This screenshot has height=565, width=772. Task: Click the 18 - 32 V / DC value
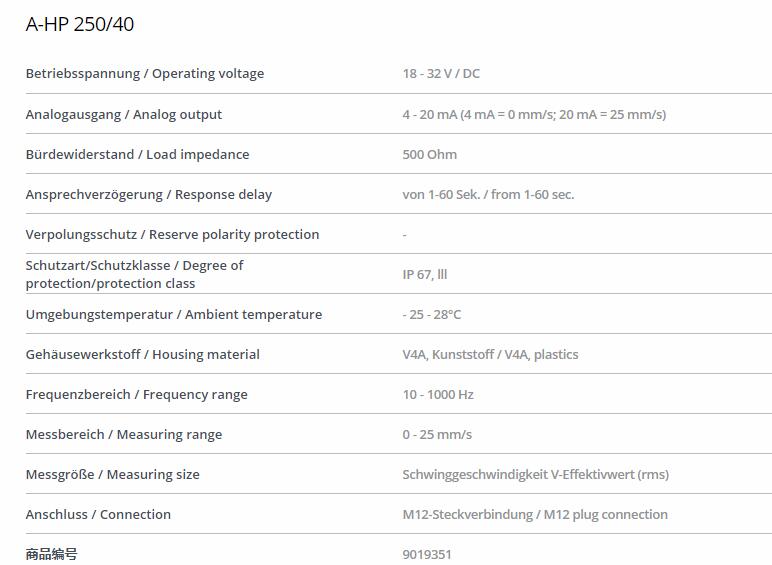[x=441, y=74]
